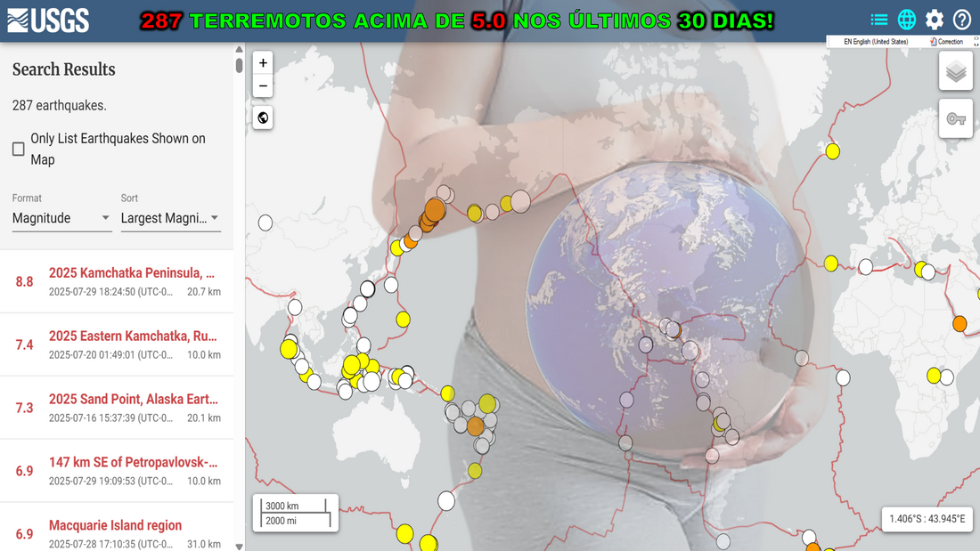
Task: Click the help question mark icon
Action: pos(962,20)
